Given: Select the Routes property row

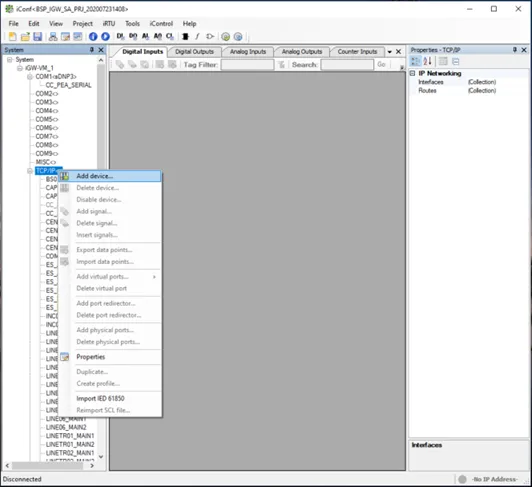Looking at the screenshot, I should pyautogui.click(x=469, y=91).
